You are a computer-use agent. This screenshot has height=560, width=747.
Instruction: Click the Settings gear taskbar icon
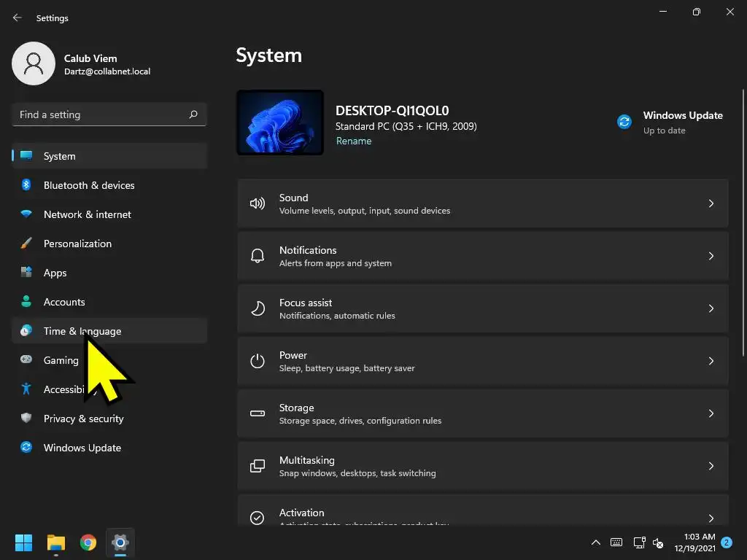click(x=120, y=542)
